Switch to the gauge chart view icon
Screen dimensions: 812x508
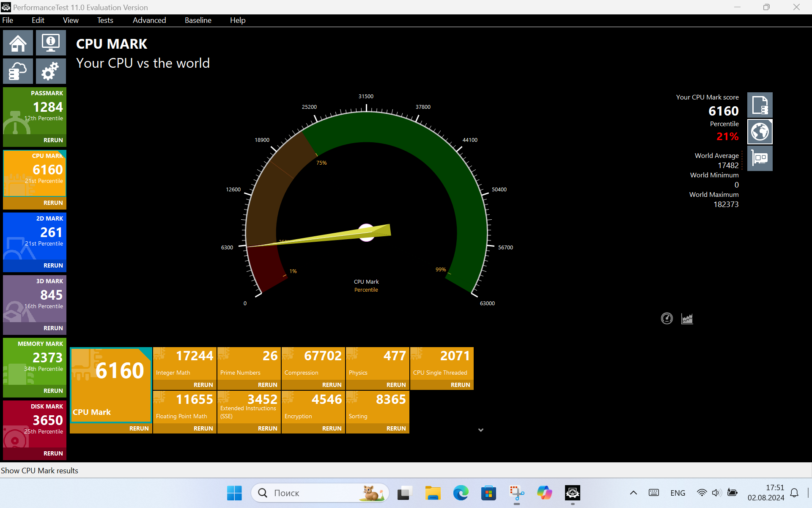(667, 318)
